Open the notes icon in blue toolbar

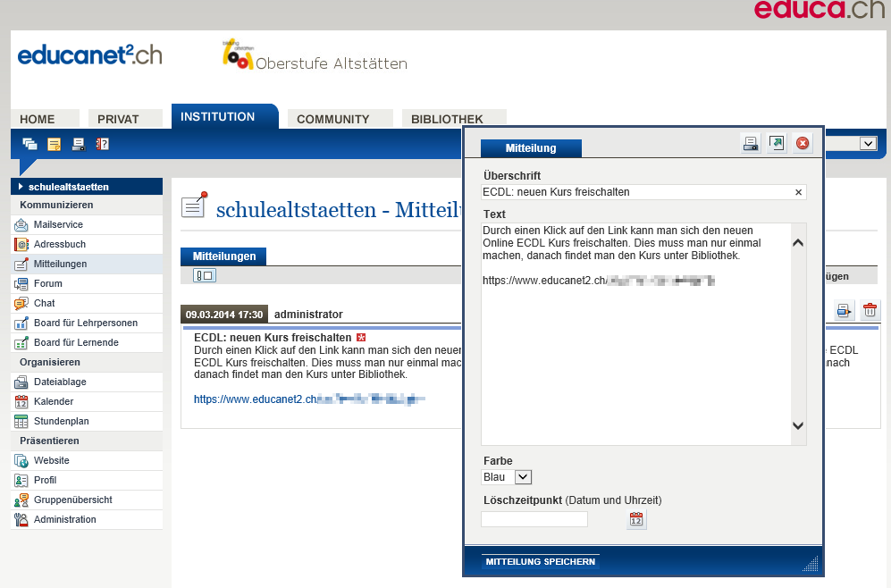click(x=55, y=144)
